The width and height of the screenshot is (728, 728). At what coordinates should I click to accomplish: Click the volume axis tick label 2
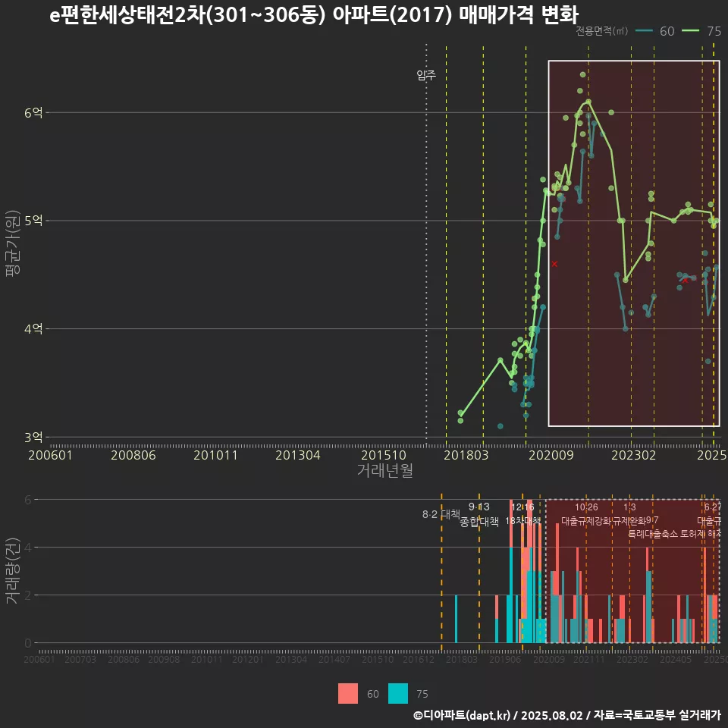click(28, 595)
